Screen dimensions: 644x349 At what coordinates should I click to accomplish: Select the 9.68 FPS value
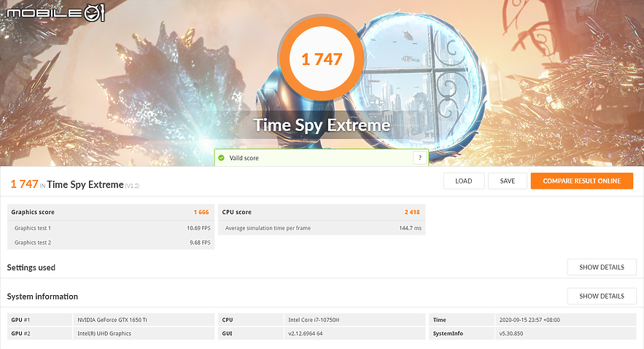coord(200,243)
